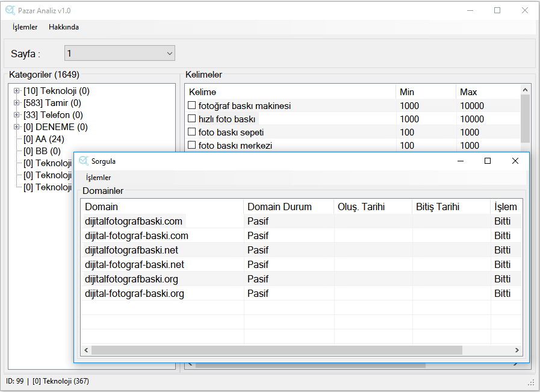Click Bitti in the dijitalfotografbaski.net row
Image resolution: width=540 pixels, height=392 pixels.
[503, 250]
